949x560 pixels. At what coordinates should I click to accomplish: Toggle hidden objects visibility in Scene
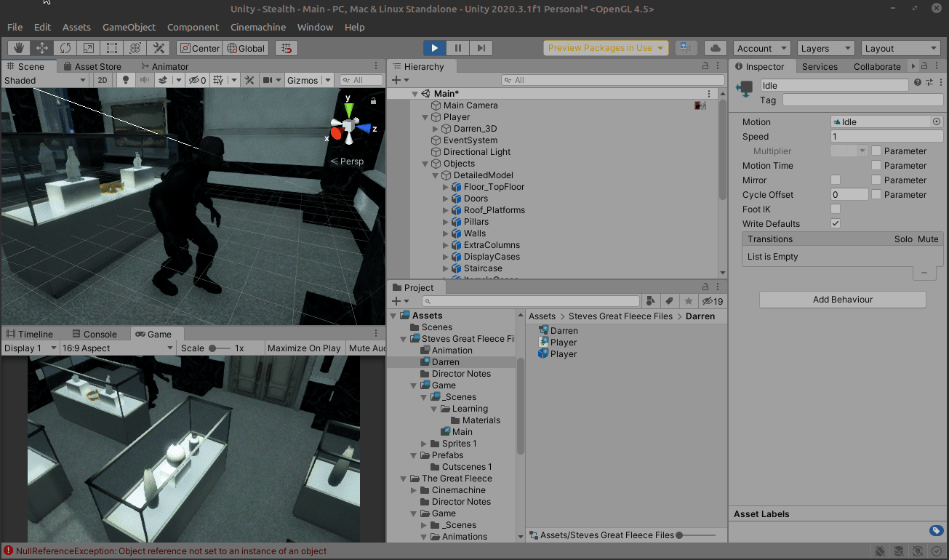[196, 80]
